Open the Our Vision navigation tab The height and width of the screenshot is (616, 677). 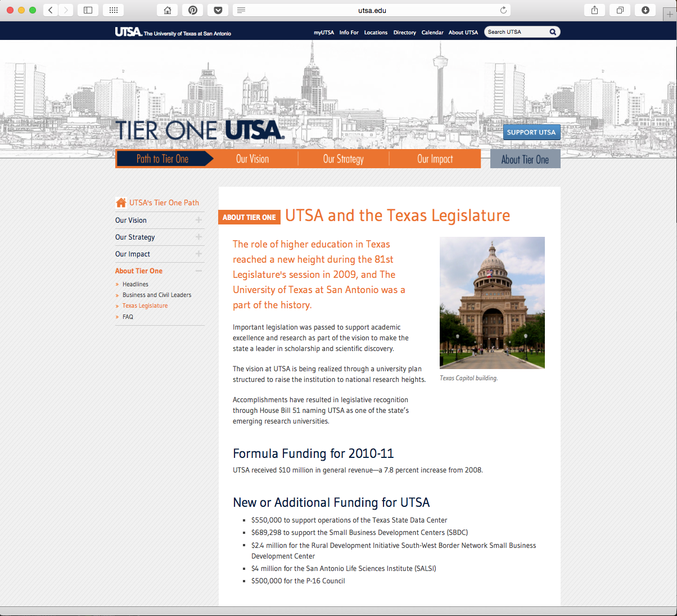(x=252, y=159)
